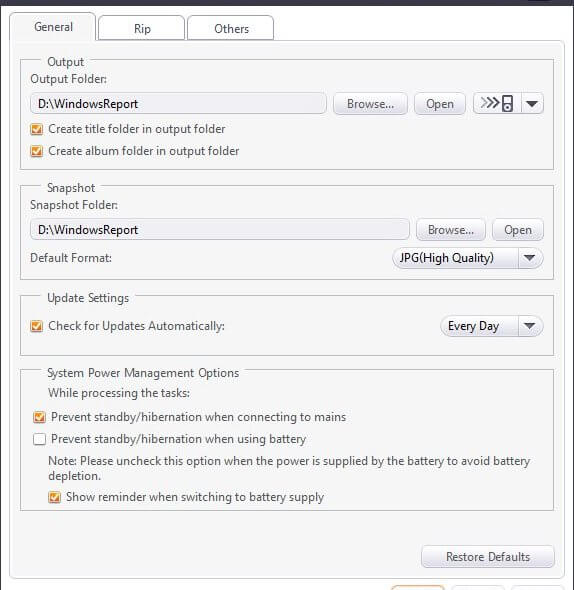Click the battery depletion note text

289,468
